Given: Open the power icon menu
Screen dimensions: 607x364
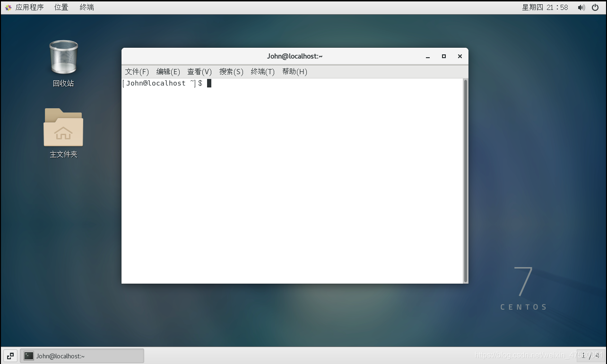Looking at the screenshot, I should (595, 7).
